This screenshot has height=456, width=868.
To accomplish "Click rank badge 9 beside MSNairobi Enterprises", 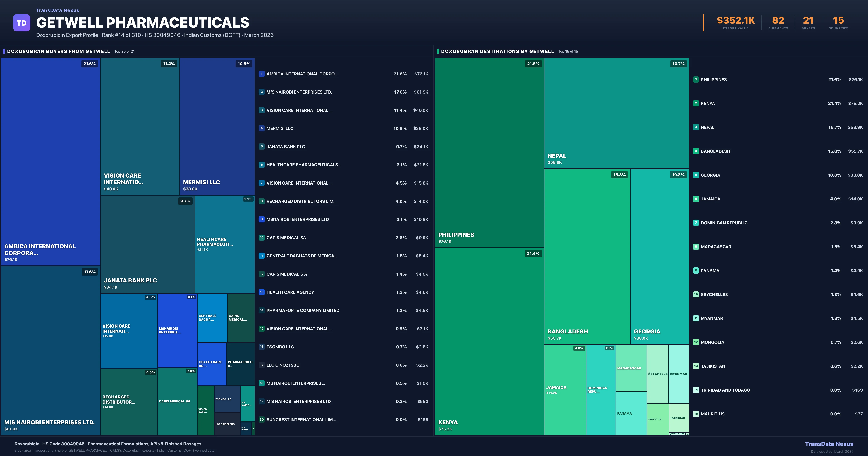I will [x=261, y=219].
